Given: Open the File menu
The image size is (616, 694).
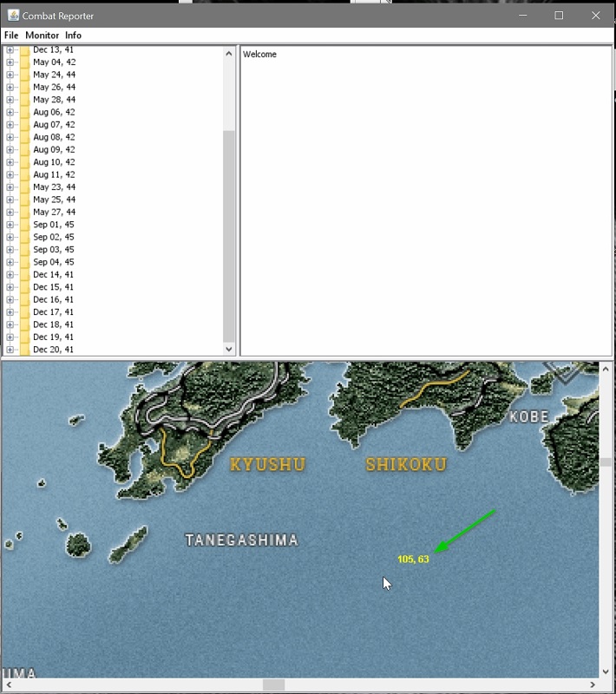Looking at the screenshot, I should (x=11, y=36).
